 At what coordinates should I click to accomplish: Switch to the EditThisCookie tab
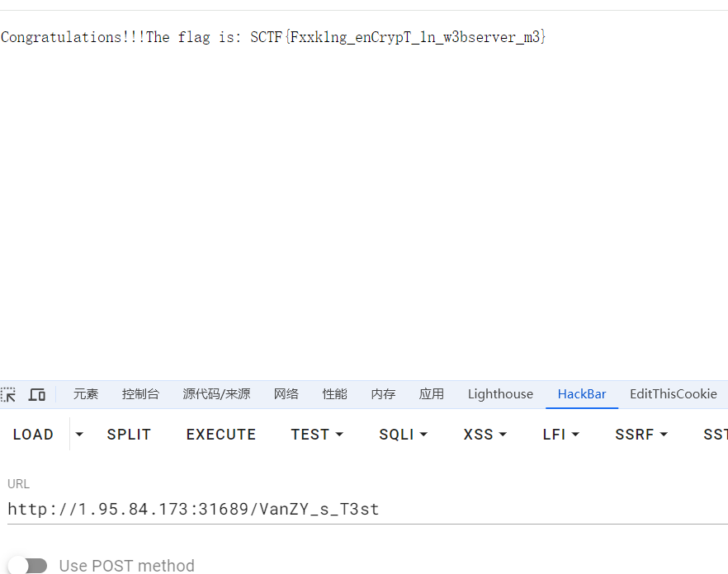[673, 394]
